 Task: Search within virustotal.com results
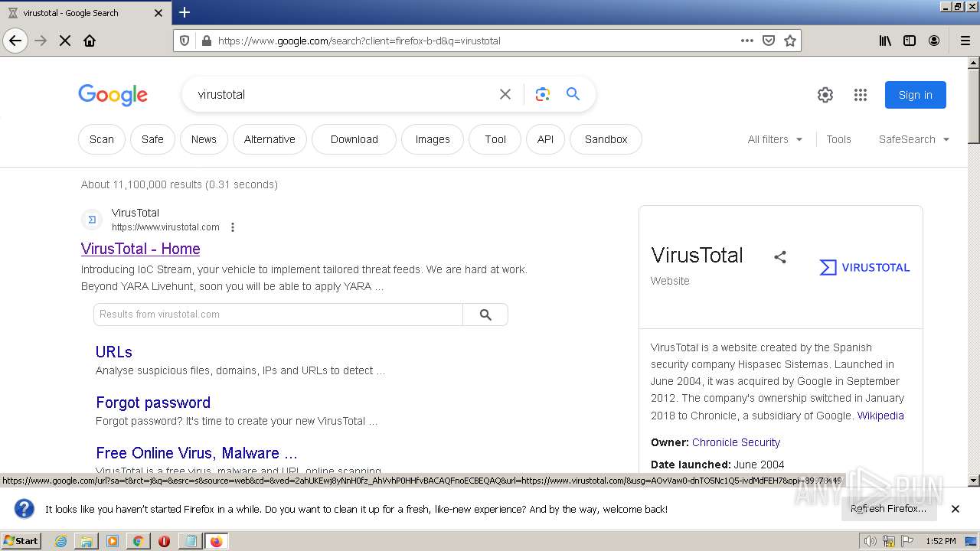point(485,315)
